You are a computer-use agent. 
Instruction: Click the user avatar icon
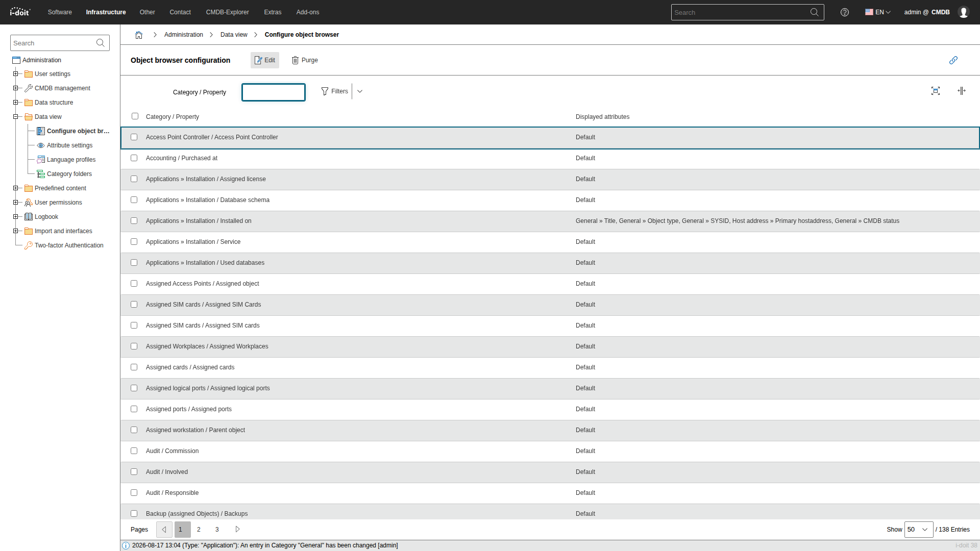click(x=964, y=12)
